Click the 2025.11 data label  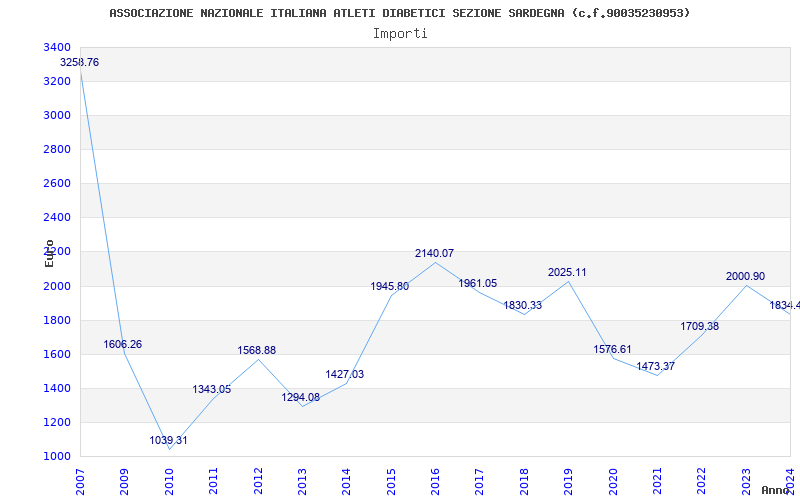coord(567,273)
